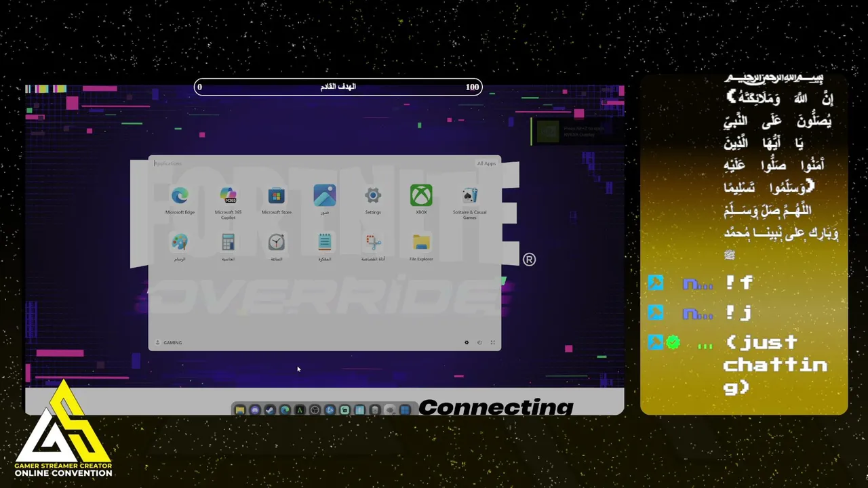Click the NVIDIA overlay notification
This screenshot has width=868, height=488.
(x=576, y=131)
